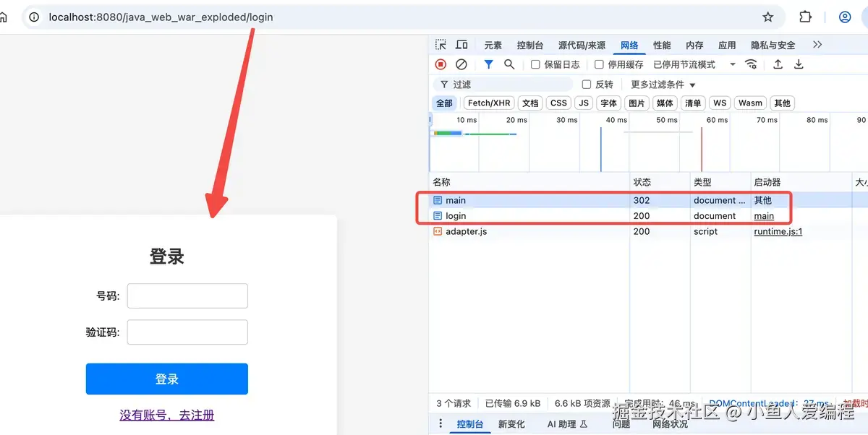
Task: Click the document icon beside the login request
Action: (438, 216)
